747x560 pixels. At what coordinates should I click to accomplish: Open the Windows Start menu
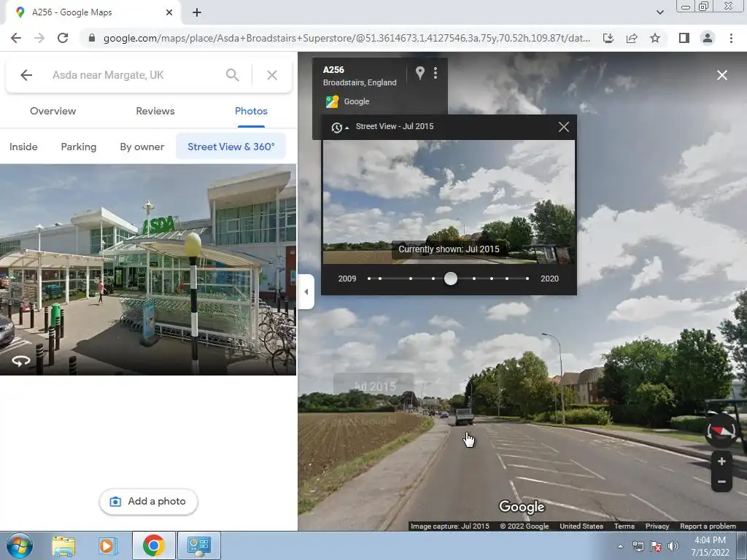click(x=19, y=545)
